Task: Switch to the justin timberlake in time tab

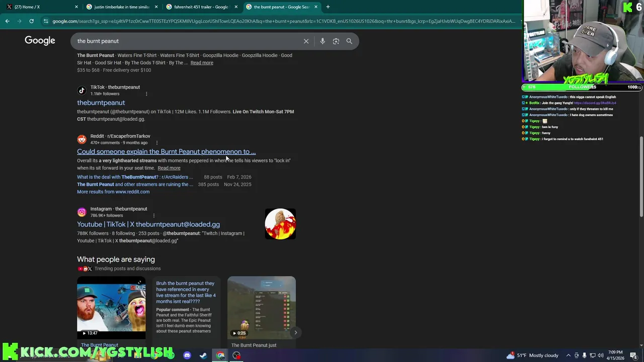Action: pyautogui.click(x=121, y=7)
